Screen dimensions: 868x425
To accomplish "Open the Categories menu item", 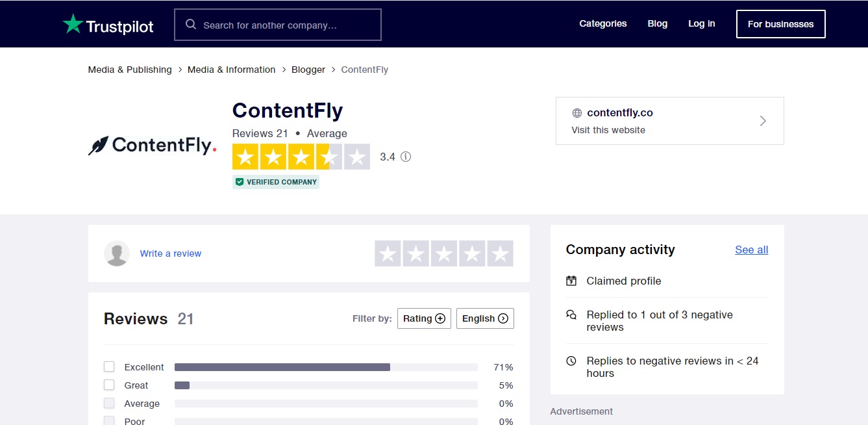I will coord(603,24).
